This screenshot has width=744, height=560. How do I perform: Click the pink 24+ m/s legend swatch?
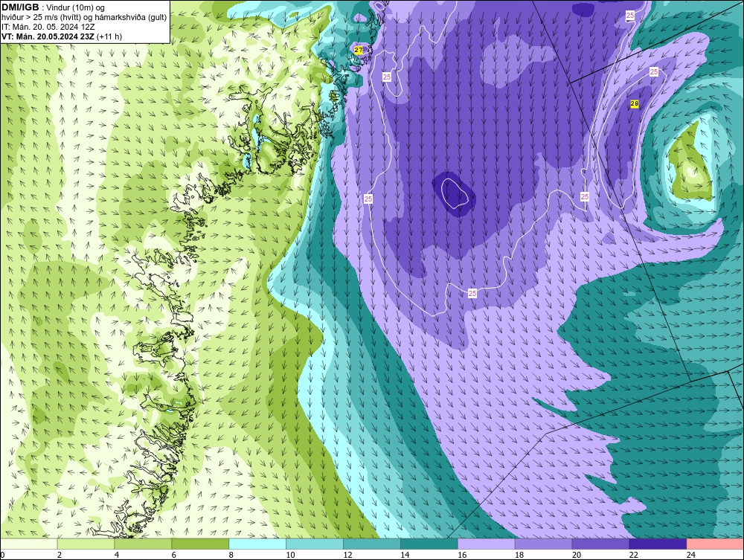[715, 544]
